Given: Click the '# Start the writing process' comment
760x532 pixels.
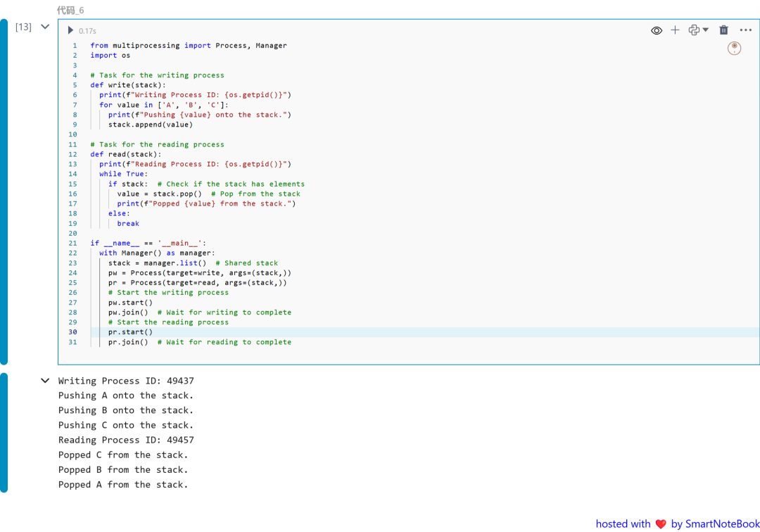Looking at the screenshot, I should (x=168, y=293).
